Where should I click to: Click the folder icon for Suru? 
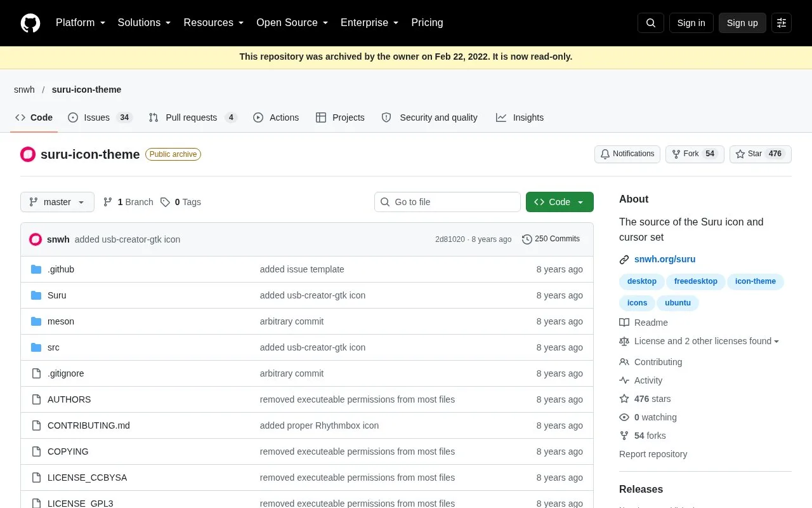[x=36, y=295]
